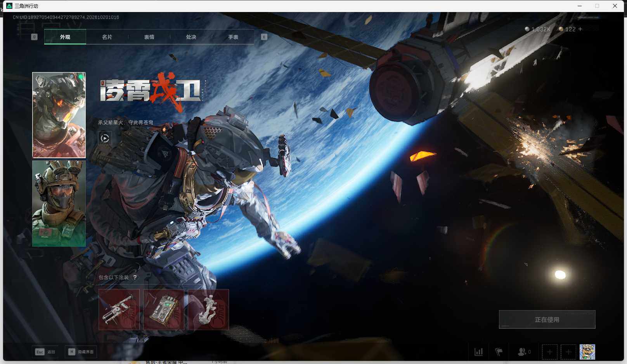Select the device case skin thumbnail

tap(164, 310)
